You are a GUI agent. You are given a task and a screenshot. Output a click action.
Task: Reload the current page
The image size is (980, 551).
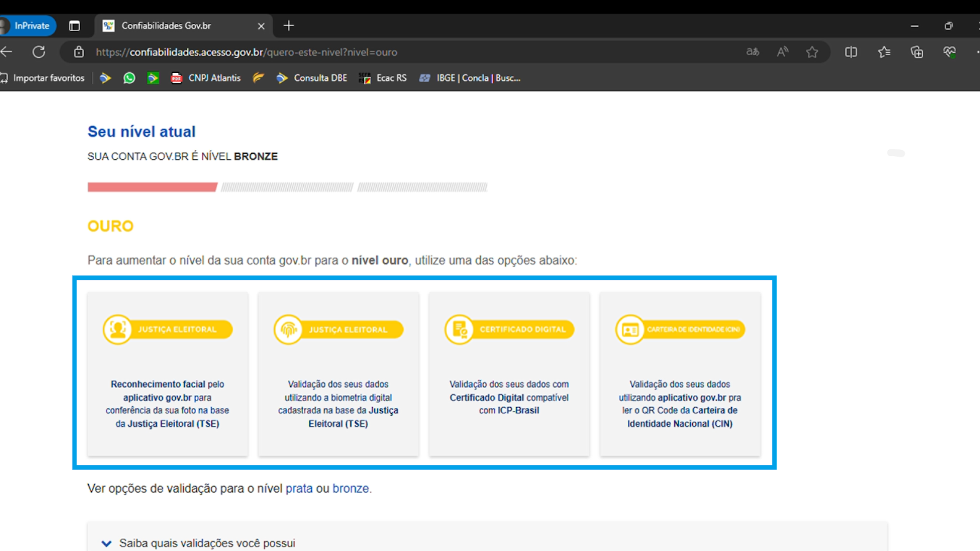[x=39, y=52]
